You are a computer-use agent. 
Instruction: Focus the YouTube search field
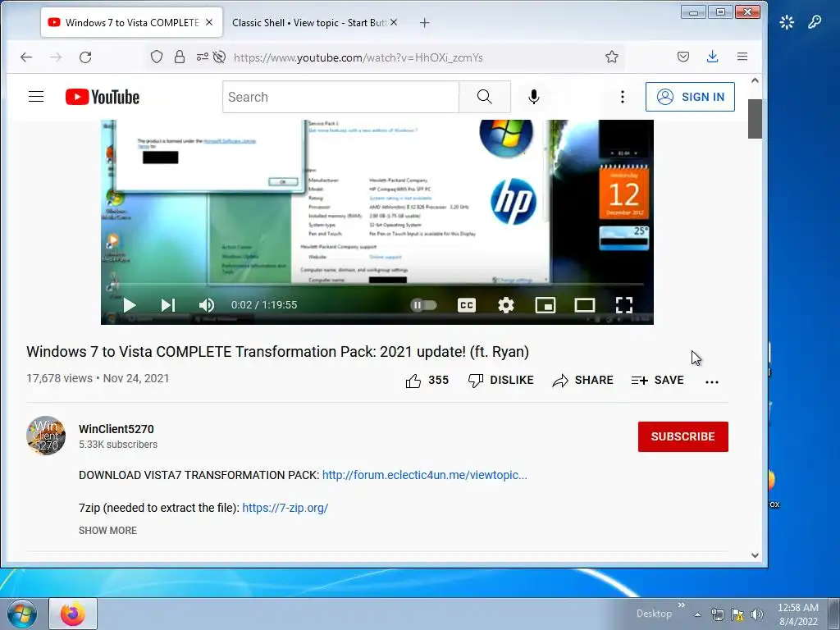pyautogui.click(x=340, y=97)
